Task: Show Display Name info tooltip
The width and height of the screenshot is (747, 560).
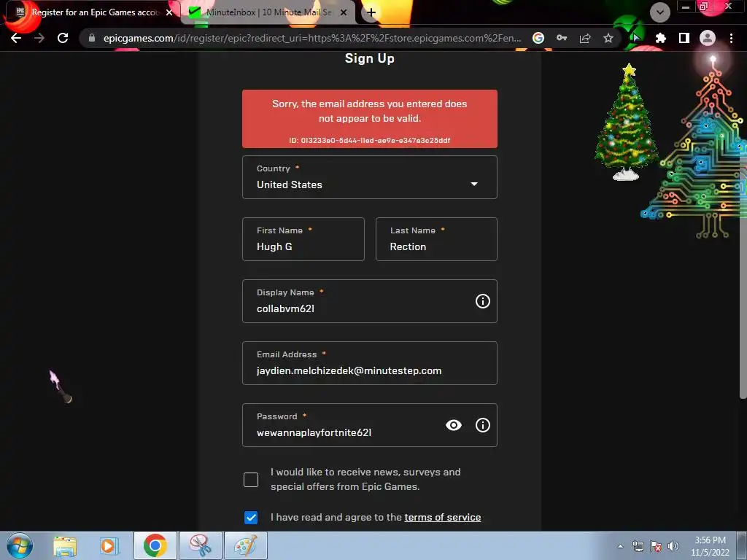Action: click(483, 301)
